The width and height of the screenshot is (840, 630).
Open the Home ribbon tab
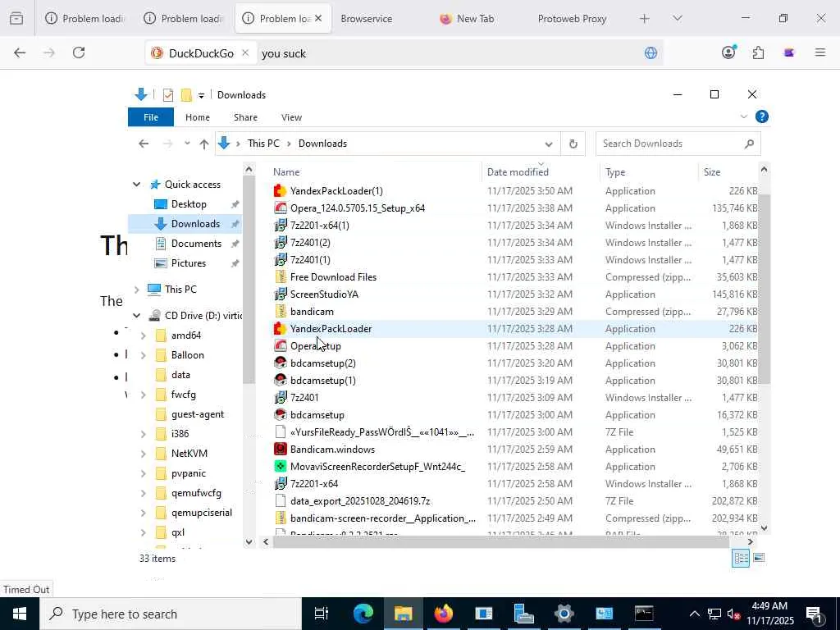click(x=198, y=116)
